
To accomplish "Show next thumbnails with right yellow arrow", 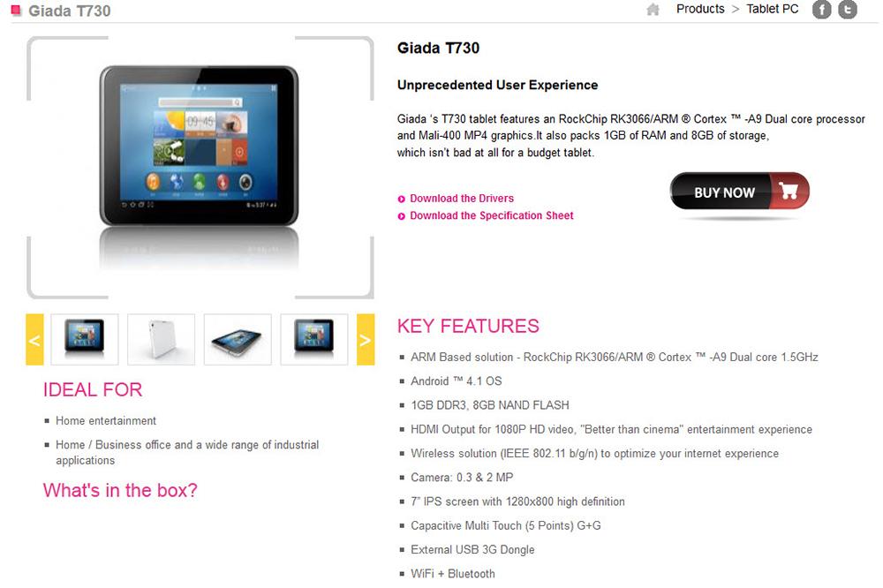I will coord(366,340).
